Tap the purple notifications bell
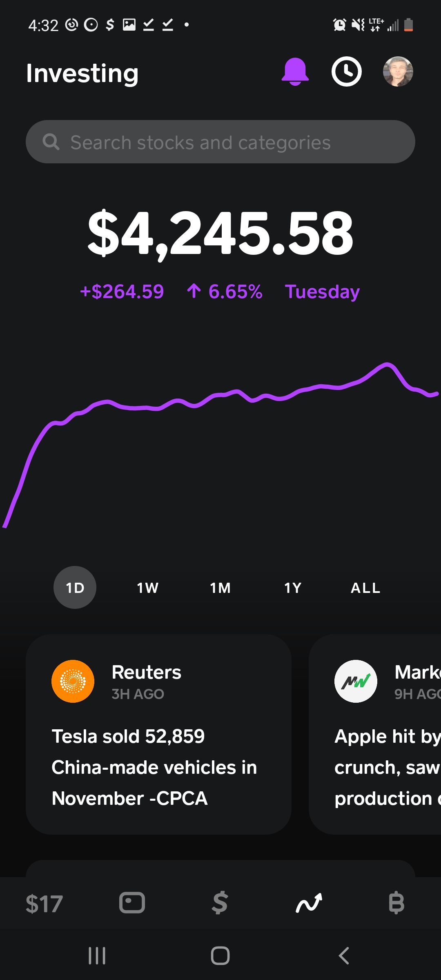Screen dimensions: 441x980 coord(295,72)
